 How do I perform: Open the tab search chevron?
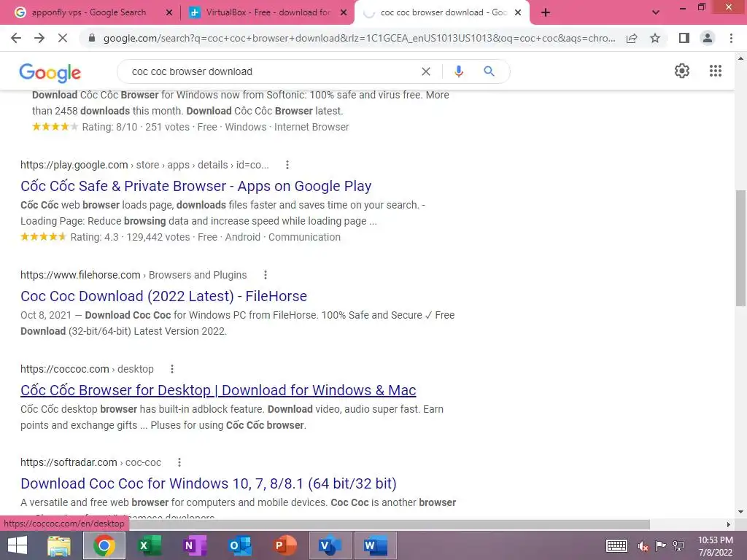click(656, 12)
